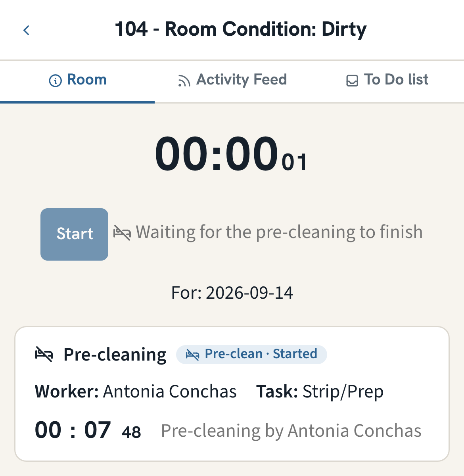This screenshot has height=476, width=464.
Task: Click the main 00:00 timer display
Action: (231, 154)
